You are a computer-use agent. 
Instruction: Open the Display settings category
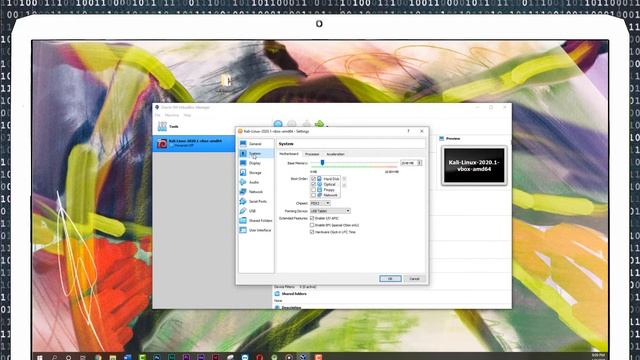[x=256, y=163]
